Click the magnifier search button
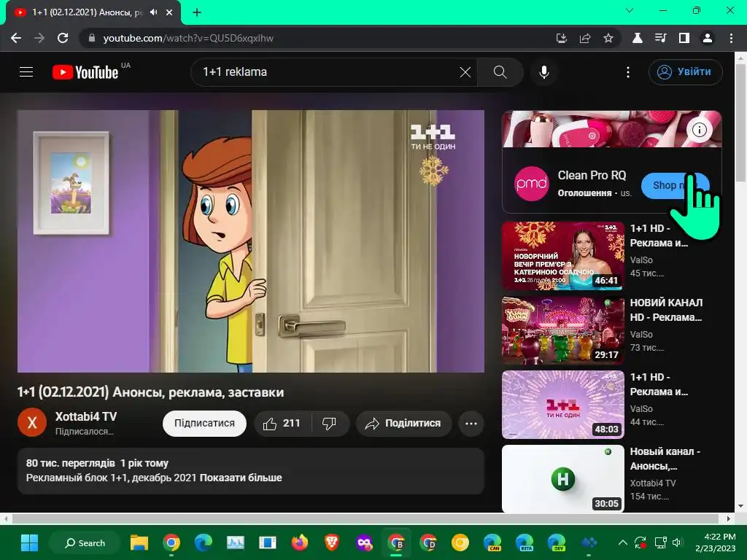Image resolution: width=747 pixels, height=560 pixels. (x=500, y=72)
